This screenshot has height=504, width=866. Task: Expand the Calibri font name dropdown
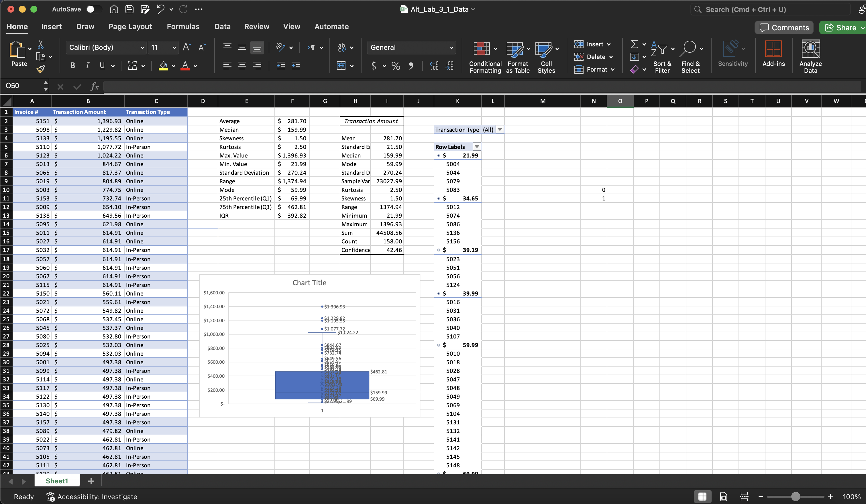click(x=142, y=48)
